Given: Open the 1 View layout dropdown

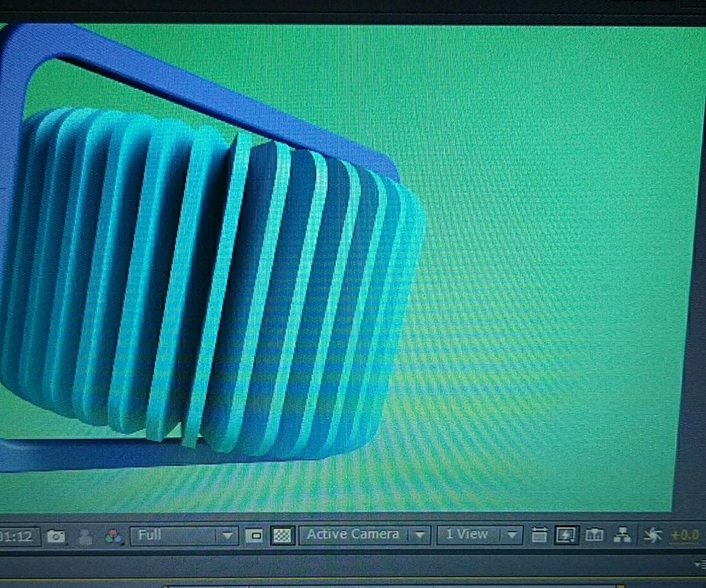Looking at the screenshot, I should [480, 534].
